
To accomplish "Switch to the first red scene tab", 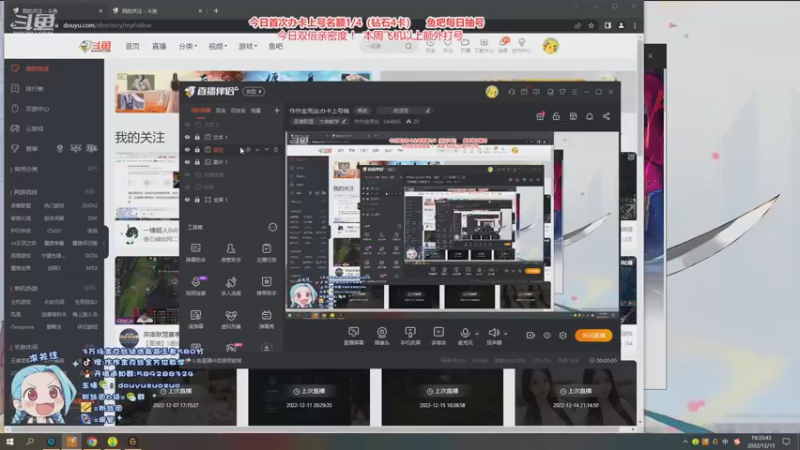I will coord(201,110).
